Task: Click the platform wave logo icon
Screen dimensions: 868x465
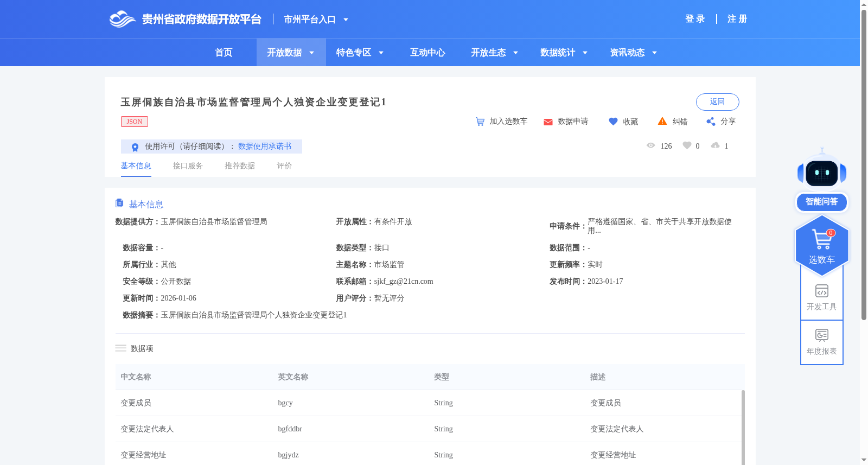Action: (122, 19)
